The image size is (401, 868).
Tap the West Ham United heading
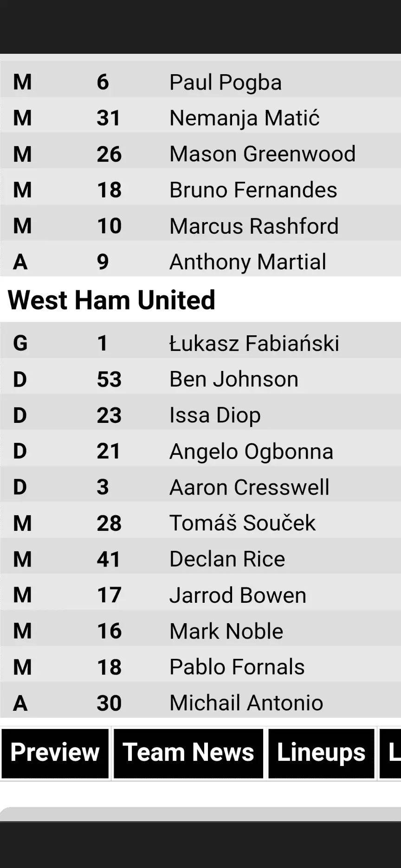[x=111, y=300]
